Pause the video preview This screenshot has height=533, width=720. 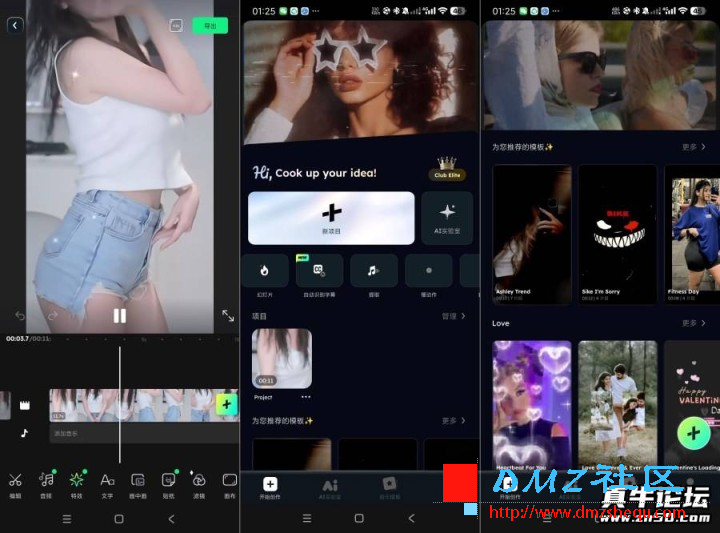tap(119, 316)
